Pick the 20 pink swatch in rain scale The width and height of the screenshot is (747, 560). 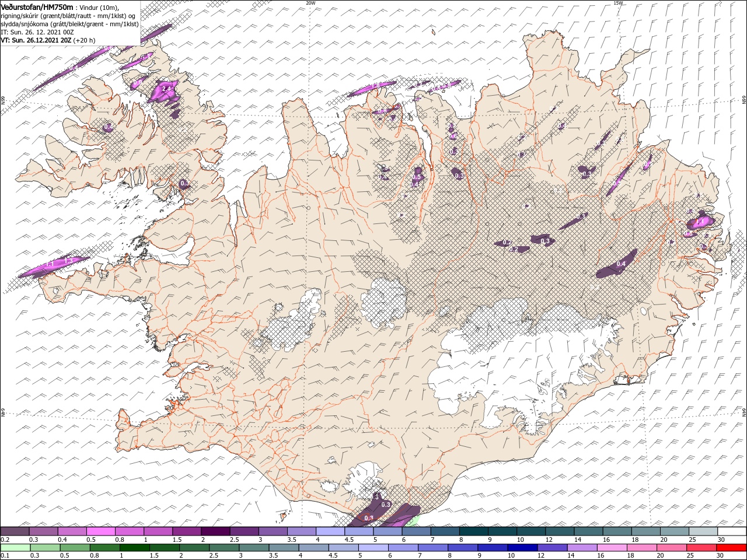[x=672, y=548]
